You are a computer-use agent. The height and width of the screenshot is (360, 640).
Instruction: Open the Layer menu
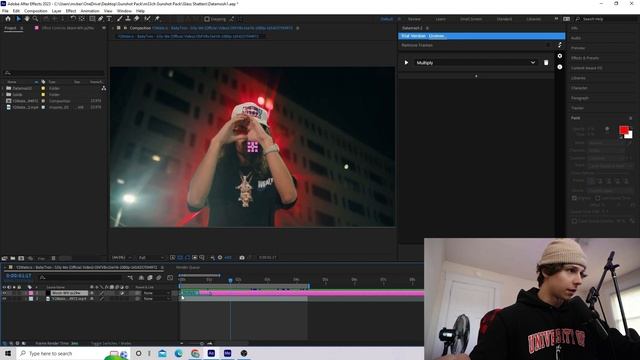click(56, 11)
